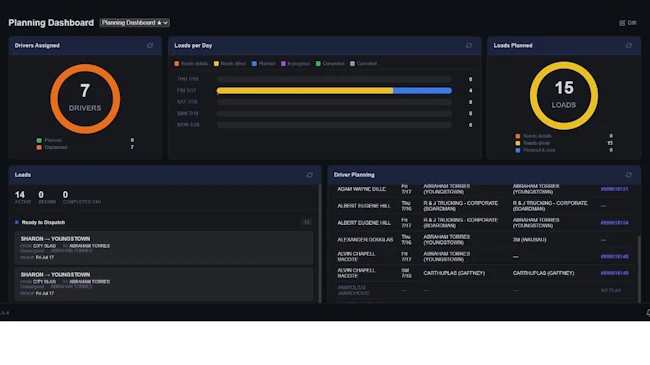Click the Ready to Dispatch count badge
This screenshot has height=365, width=650.
click(x=306, y=222)
